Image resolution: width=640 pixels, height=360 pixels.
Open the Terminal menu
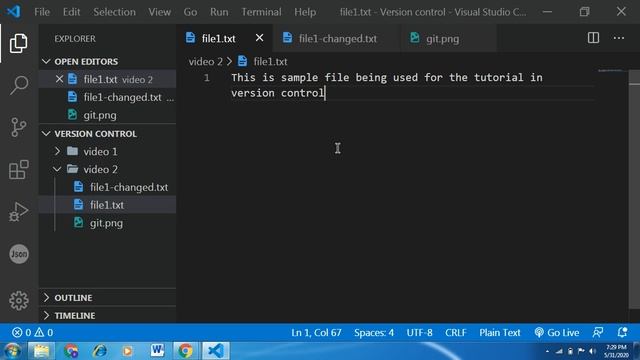click(x=261, y=12)
